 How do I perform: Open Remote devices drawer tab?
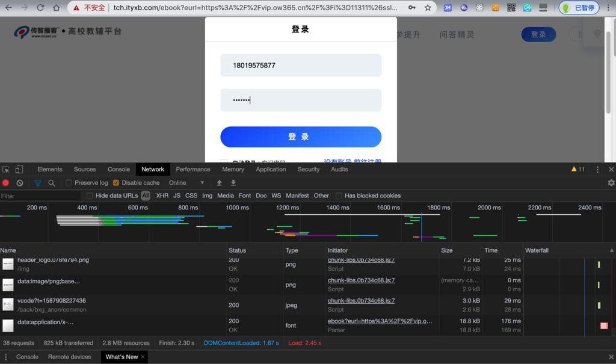point(70,357)
